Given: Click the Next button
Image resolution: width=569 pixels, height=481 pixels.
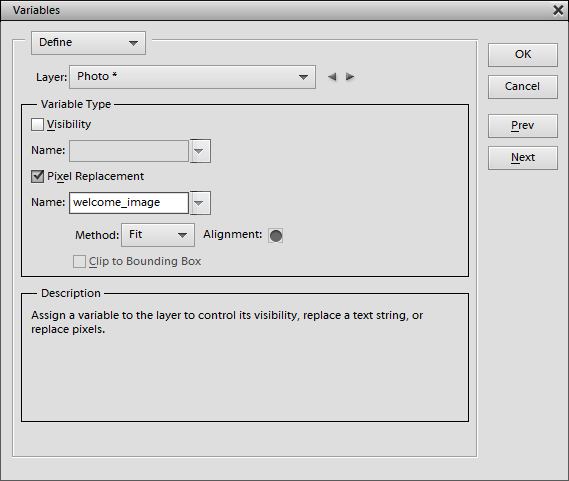Looking at the screenshot, I should 523,158.
